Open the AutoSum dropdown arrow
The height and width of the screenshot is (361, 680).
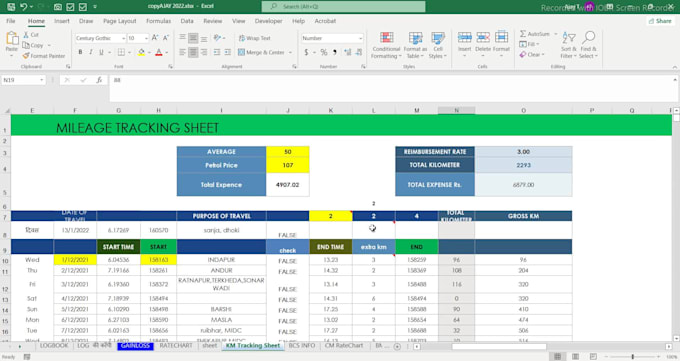[x=556, y=34]
